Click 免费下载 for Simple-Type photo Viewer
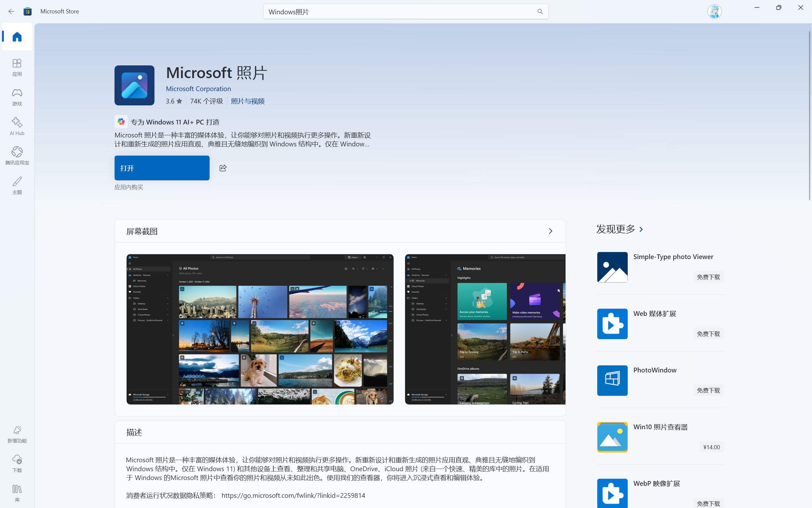 708,277
